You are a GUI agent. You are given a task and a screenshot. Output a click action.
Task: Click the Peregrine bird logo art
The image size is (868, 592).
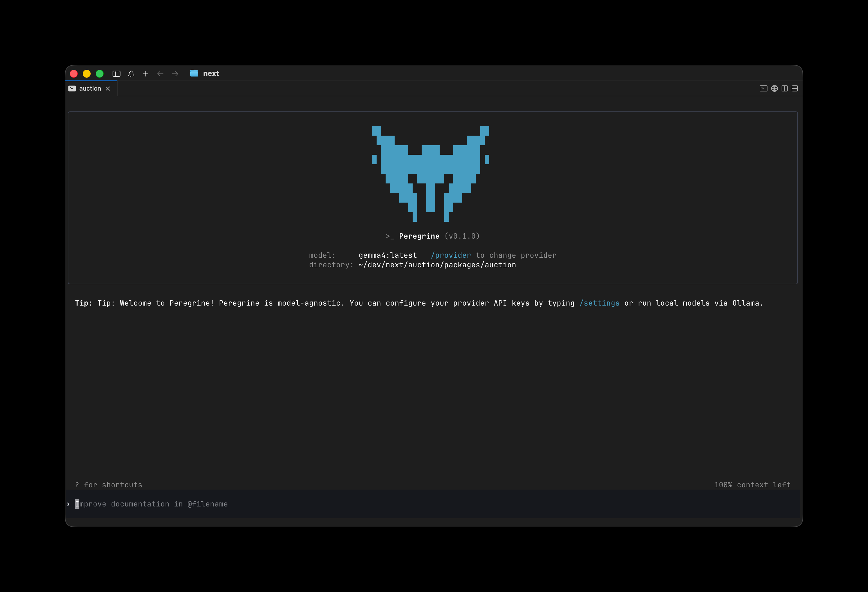point(430,174)
